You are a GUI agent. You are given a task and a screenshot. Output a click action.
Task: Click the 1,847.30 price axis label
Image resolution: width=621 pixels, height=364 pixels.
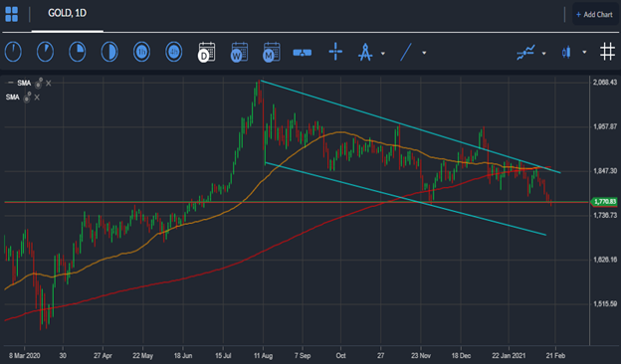[605, 171]
